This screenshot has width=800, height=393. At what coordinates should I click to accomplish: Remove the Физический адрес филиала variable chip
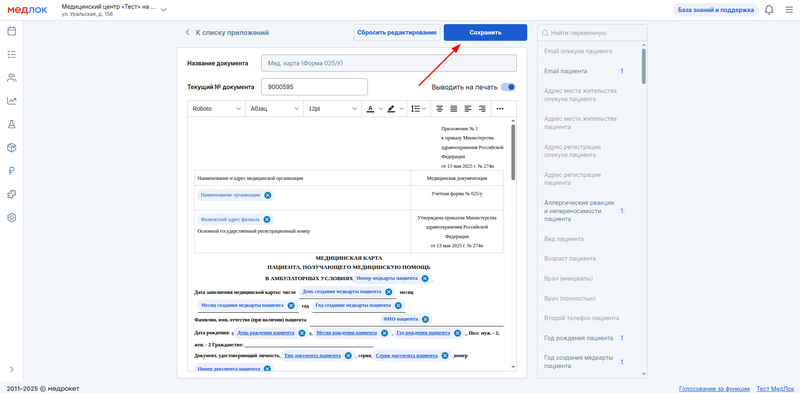pyautogui.click(x=267, y=219)
